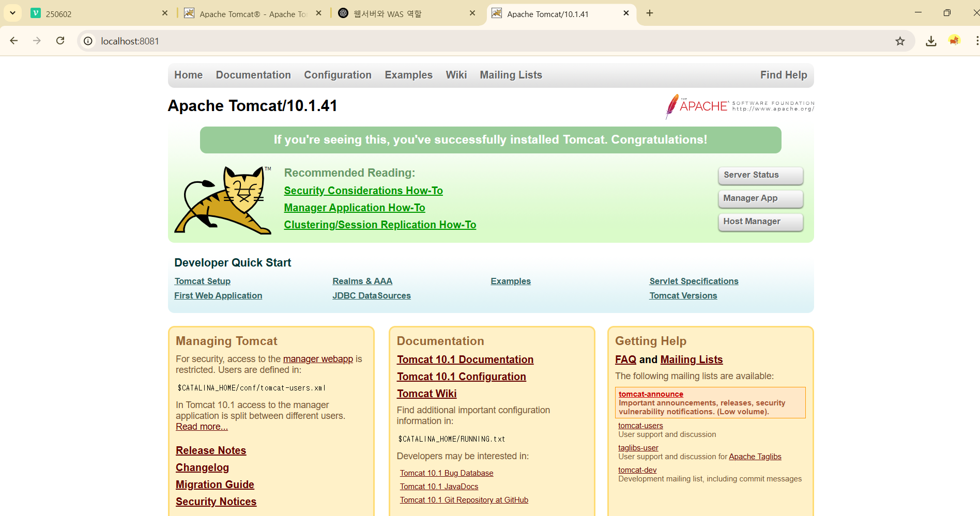This screenshot has height=516, width=980.
Task: Open the Migration Guide link
Action: (215, 484)
